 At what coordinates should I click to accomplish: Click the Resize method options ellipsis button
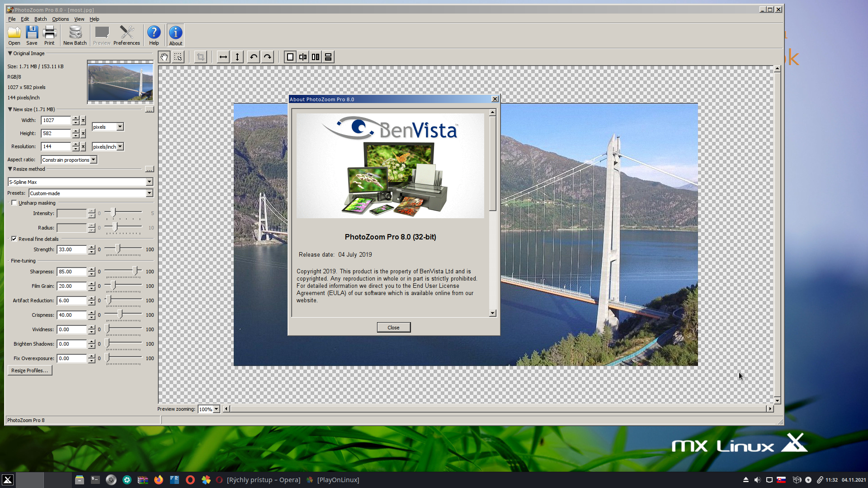tap(149, 169)
